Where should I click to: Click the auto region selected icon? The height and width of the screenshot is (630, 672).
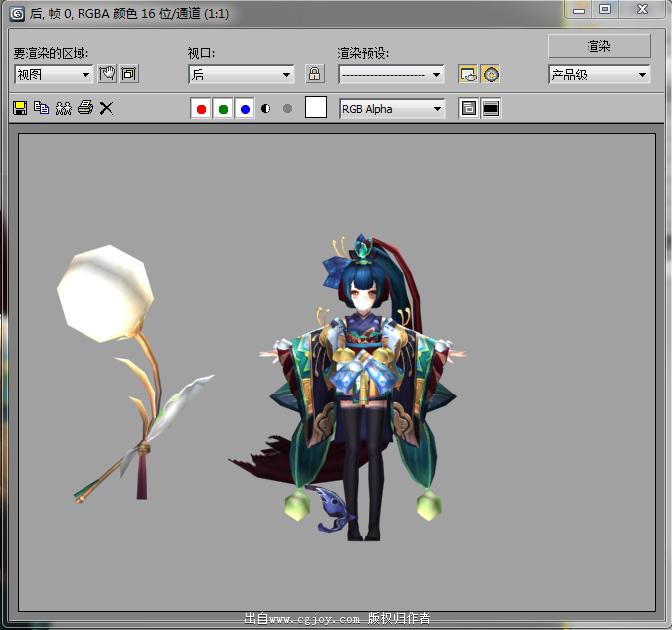128,74
